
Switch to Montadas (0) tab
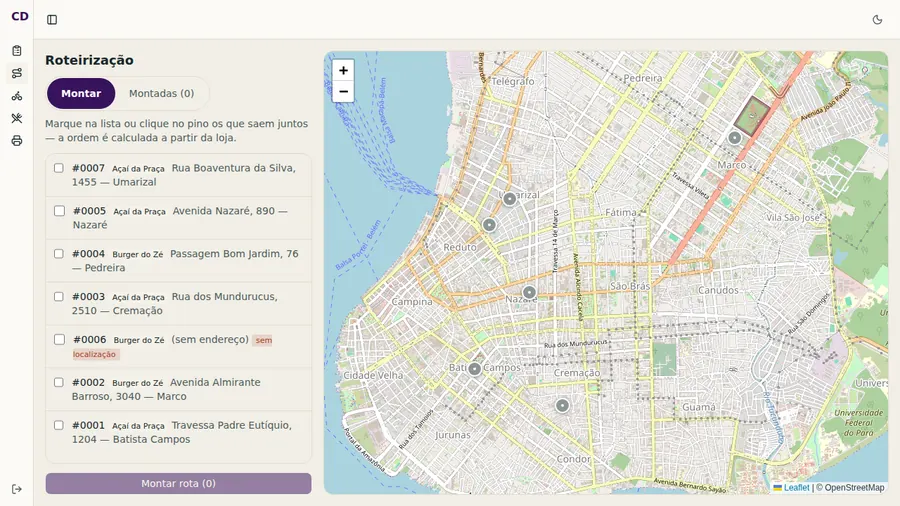(x=161, y=94)
